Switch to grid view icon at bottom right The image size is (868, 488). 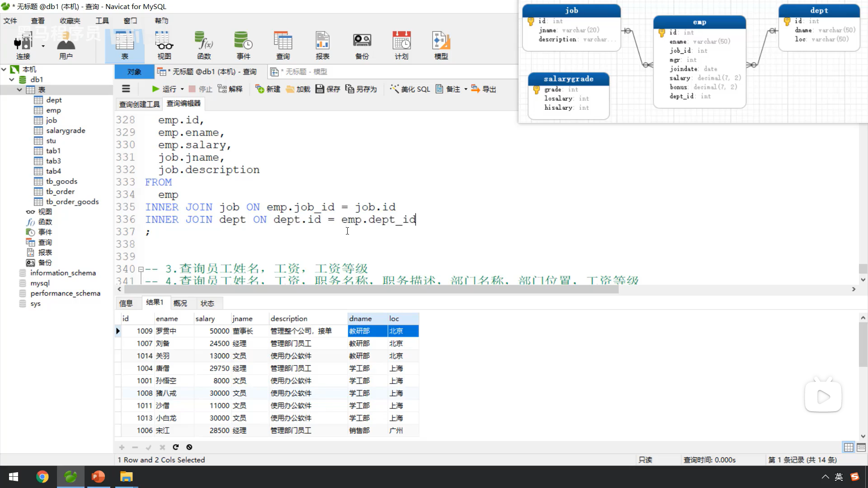coord(849,447)
